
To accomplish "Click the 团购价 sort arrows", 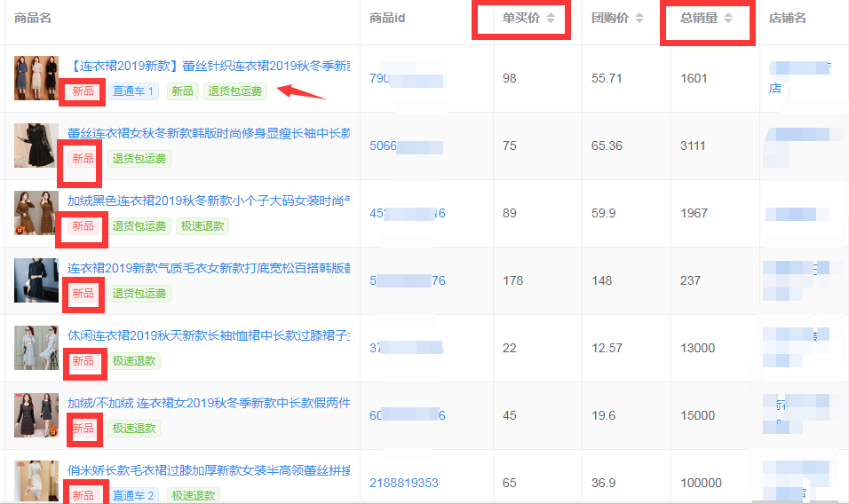I will (x=639, y=18).
